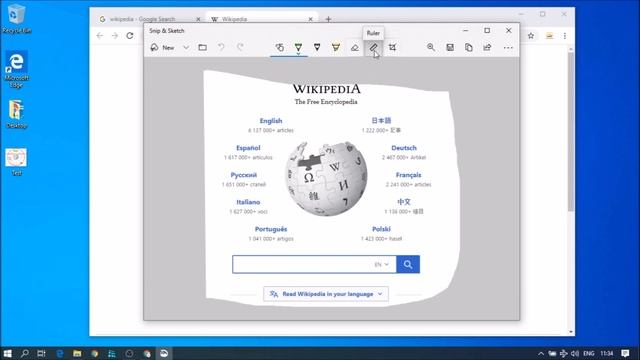Undo the last edit
The width and height of the screenshot is (640, 360).
click(x=221, y=47)
